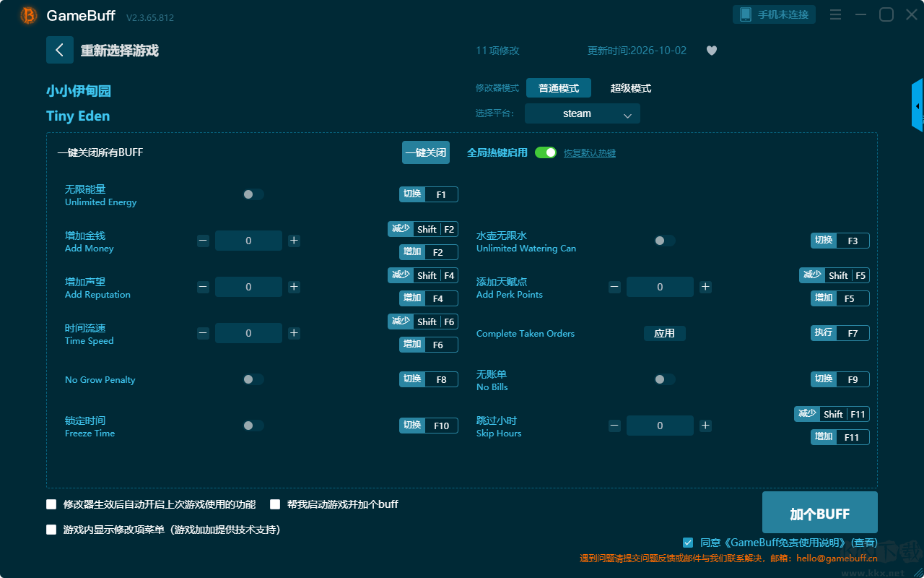The height and width of the screenshot is (578, 924).
Task: Click the F7 execute hotkey button
Action: pos(840,333)
